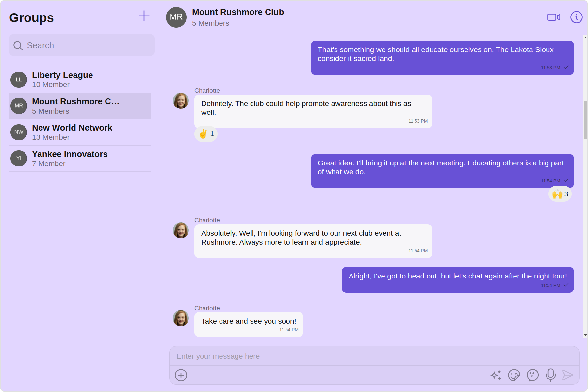Toggle the victory hand reaction on Charlotte's message

click(206, 134)
